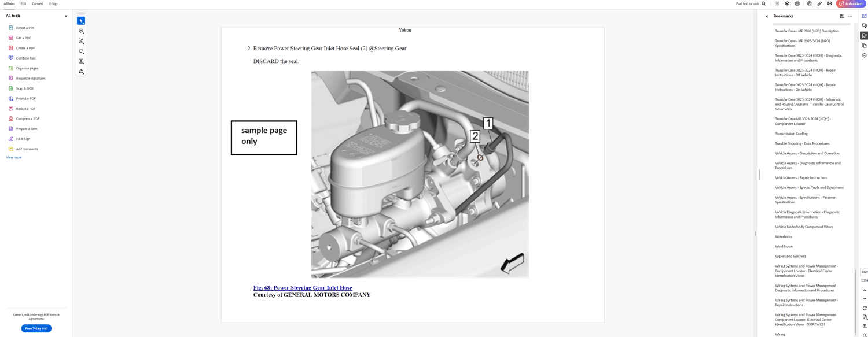Open the AI Assistant
This screenshot has height=337, width=868.
pyautogui.click(x=851, y=3)
